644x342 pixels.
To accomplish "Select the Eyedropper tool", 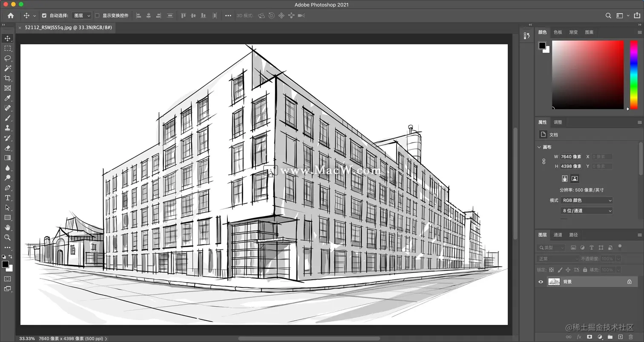I will point(7,98).
